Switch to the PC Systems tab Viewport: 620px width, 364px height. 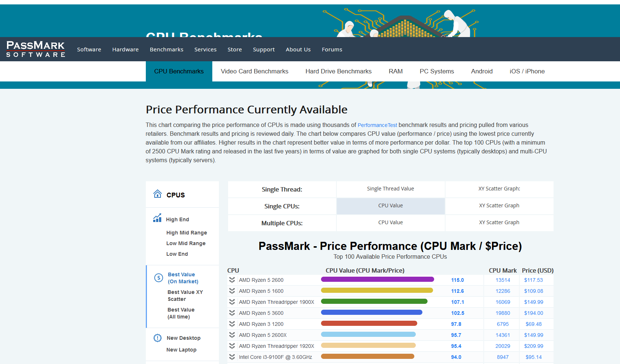[x=437, y=71]
